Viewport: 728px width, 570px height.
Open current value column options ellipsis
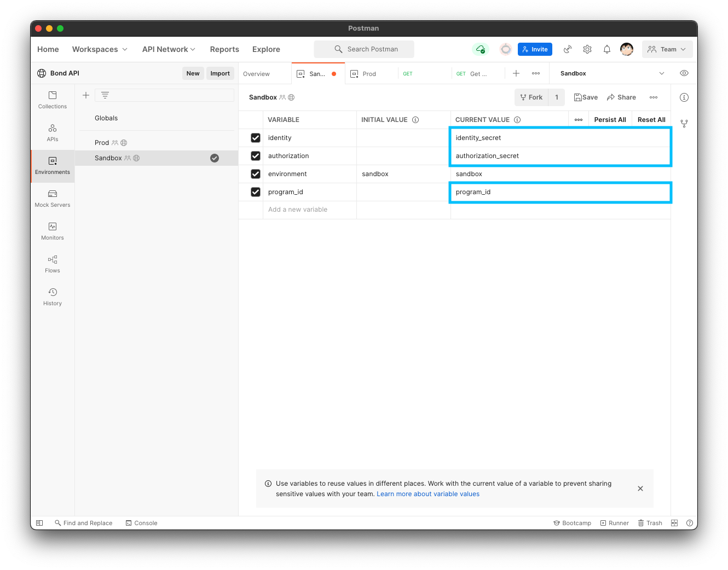pyautogui.click(x=579, y=120)
